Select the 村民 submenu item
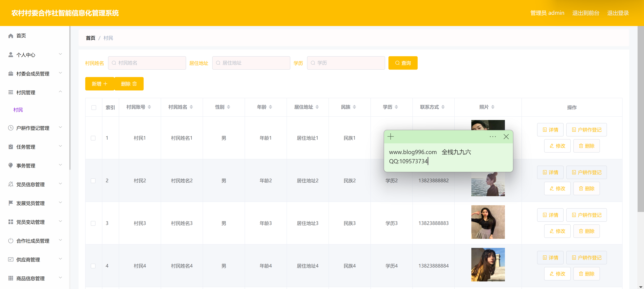 18,110
